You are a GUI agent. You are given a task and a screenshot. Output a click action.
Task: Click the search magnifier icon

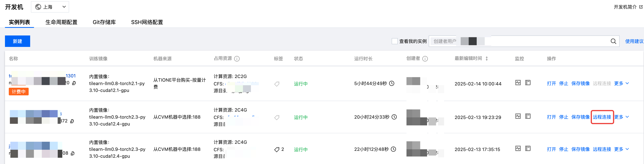(x=613, y=41)
